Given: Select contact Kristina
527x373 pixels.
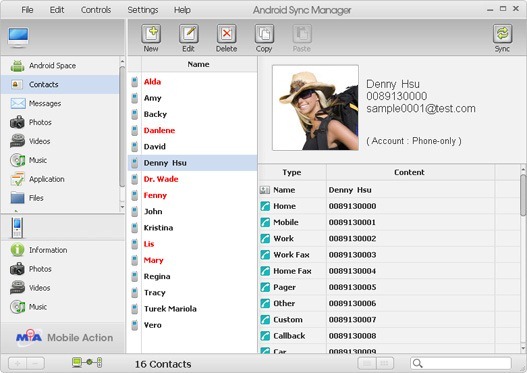Looking at the screenshot, I should (x=192, y=228).
